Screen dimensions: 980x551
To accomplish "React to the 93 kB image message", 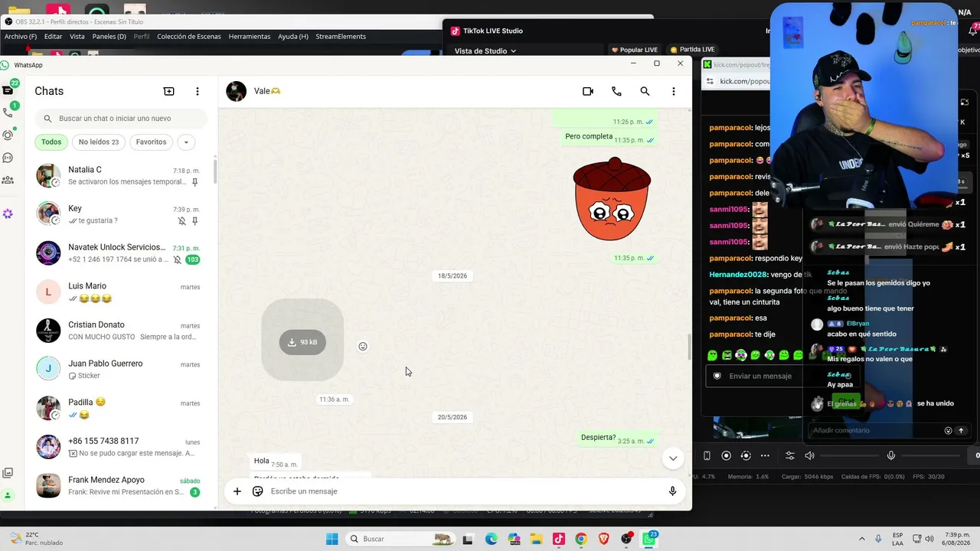I will point(363,346).
